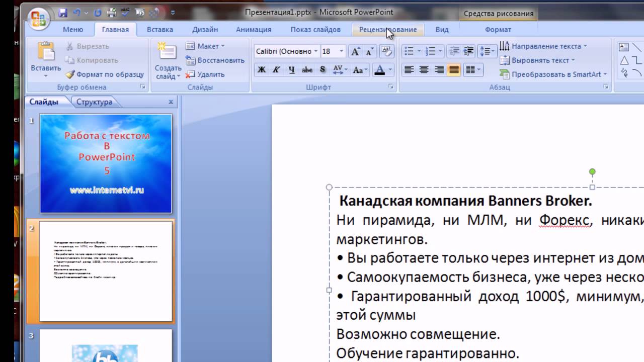644x362 pixels.
Task: Switch to Рецензирование tab
Action: 388,30
